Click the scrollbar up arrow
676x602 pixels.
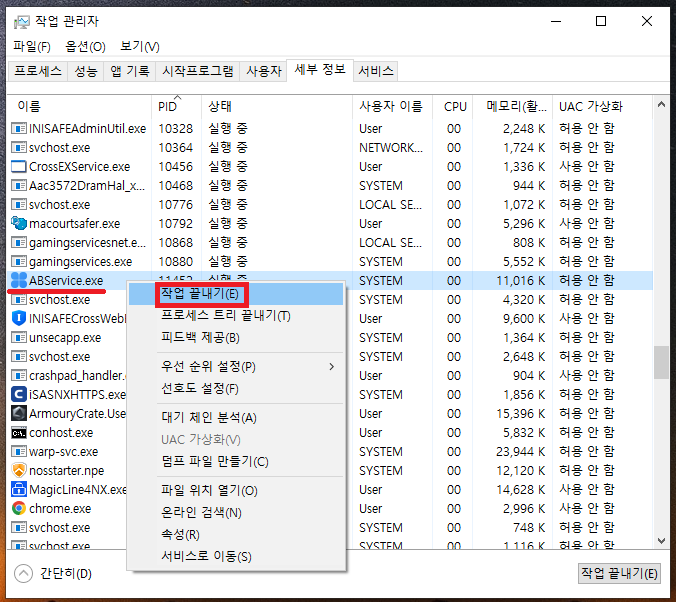click(x=661, y=104)
